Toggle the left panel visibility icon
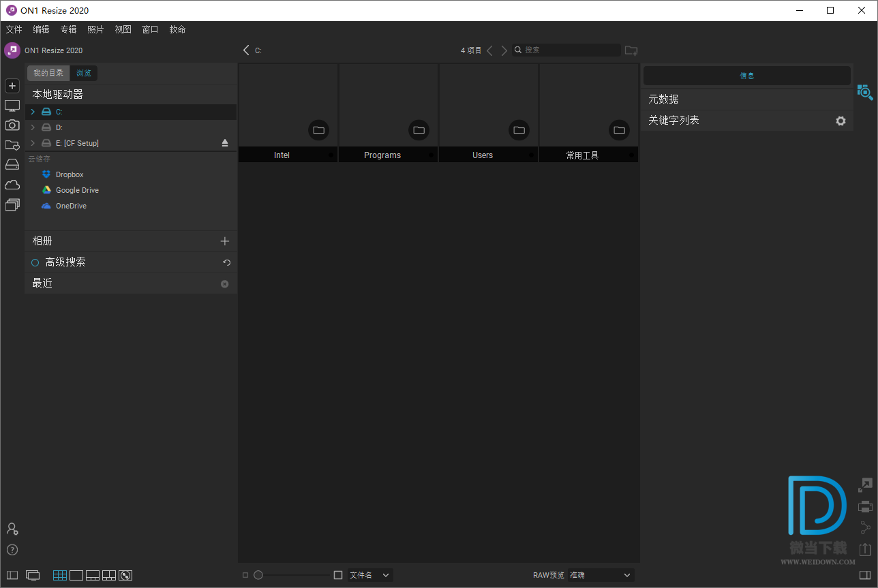Viewport: 878px width, 588px height. pyautogui.click(x=12, y=575)
